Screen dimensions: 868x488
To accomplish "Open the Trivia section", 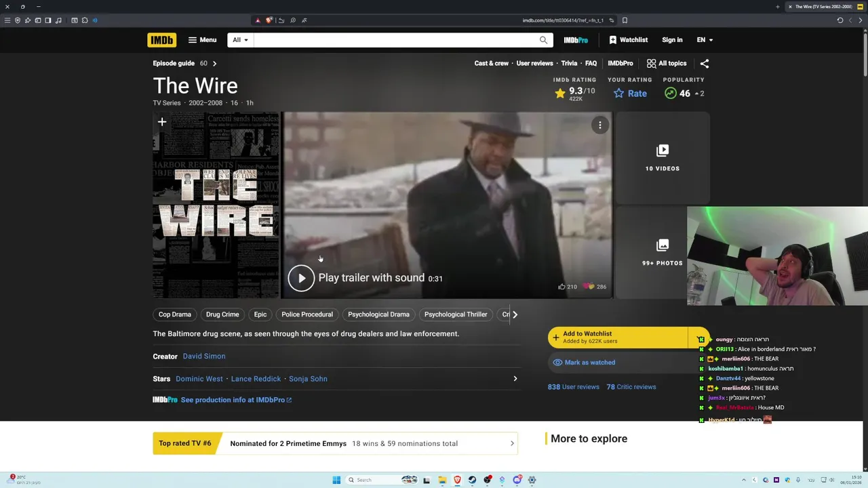I will [x=569, y=63].
